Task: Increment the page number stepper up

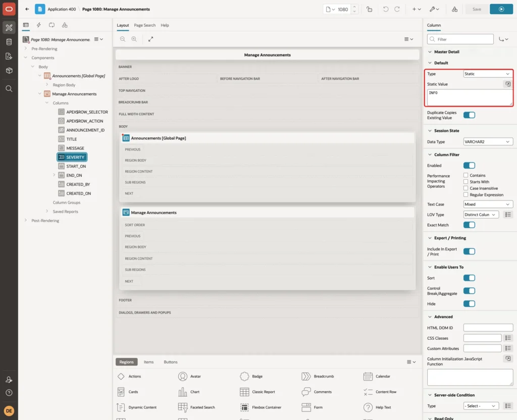Action: (x=354, y=7)
